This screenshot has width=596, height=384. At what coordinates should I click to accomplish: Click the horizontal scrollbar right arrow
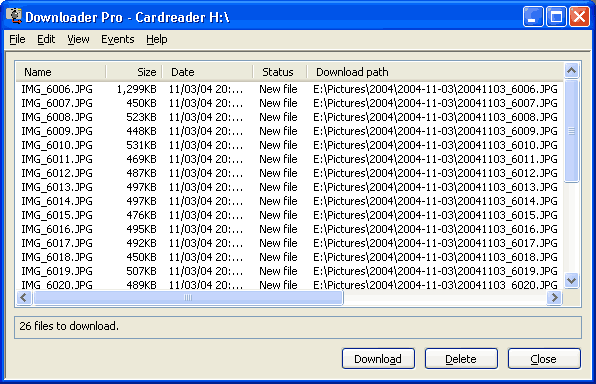pyautogui.click(x=554, y=297)
